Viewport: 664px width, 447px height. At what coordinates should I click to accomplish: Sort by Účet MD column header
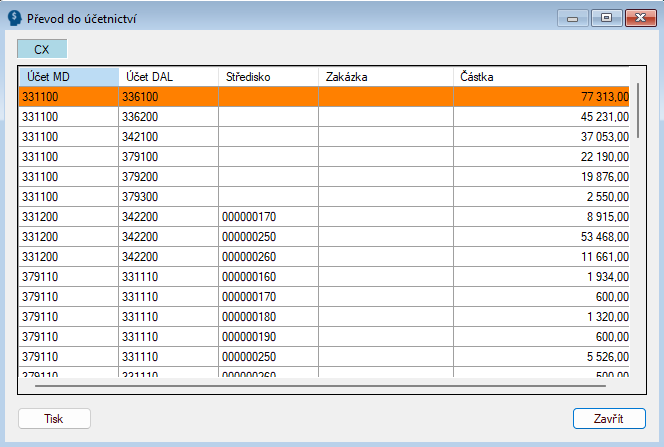69,77
